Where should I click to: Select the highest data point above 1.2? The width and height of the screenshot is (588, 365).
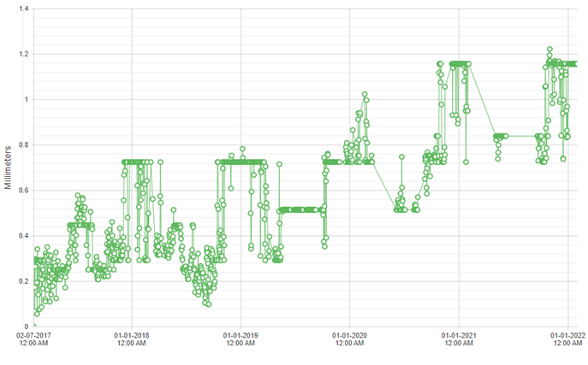click(x=549, y=49)
